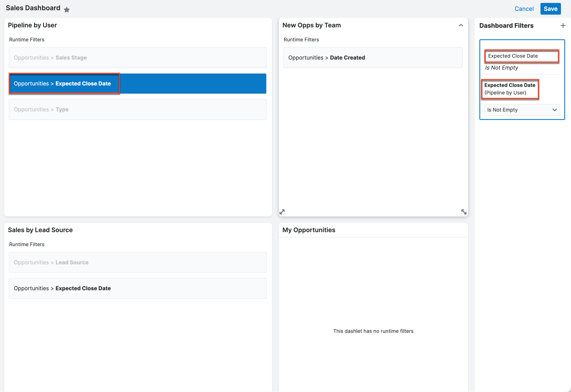
Task: Open the Expected Close Date filter operator selector
Action: click(522, 110)
